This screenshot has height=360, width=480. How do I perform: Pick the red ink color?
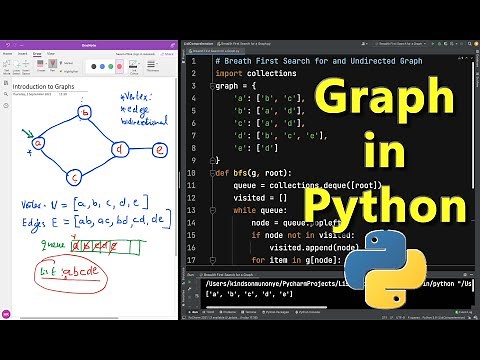(119, 66)
